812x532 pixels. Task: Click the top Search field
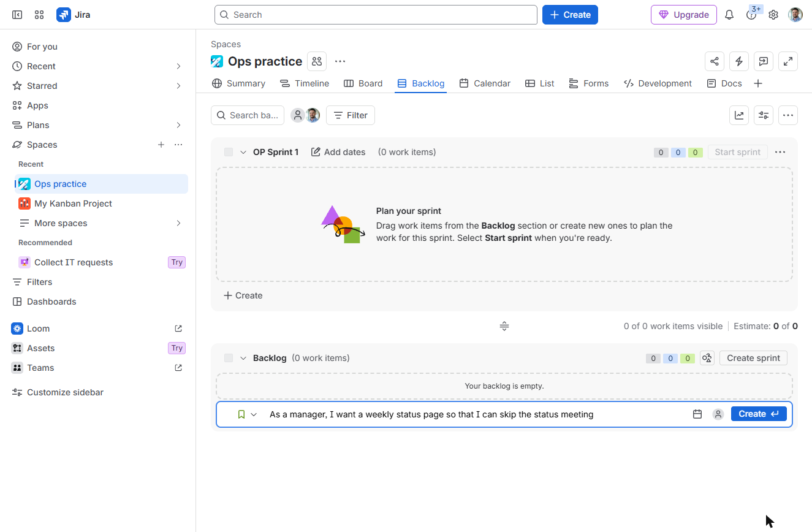coord(376,15)
